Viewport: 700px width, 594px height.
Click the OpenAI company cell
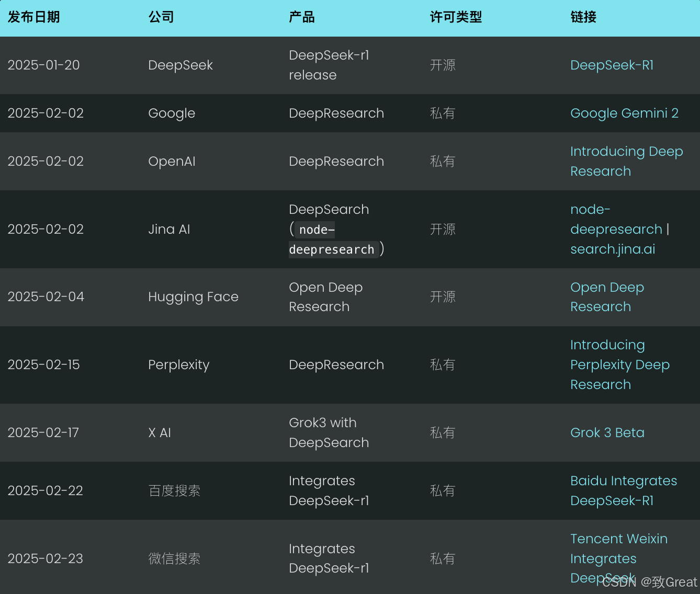[x=172, y=162]
